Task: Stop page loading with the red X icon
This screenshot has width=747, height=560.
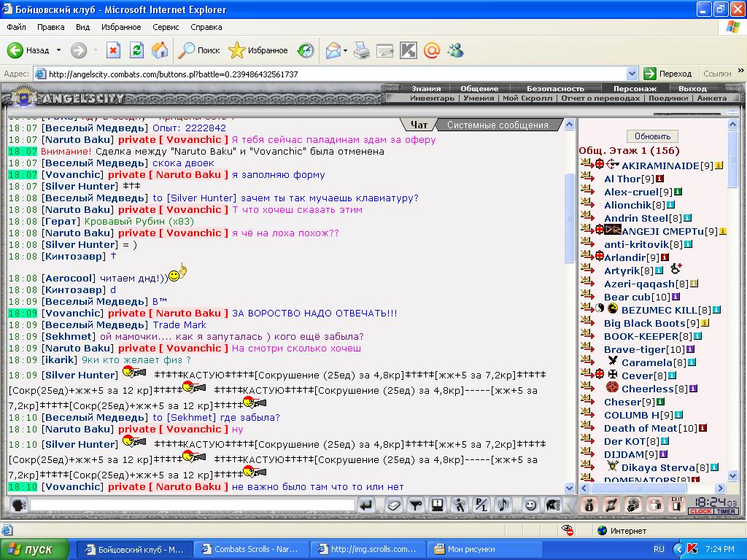Action: click(113, 50)
